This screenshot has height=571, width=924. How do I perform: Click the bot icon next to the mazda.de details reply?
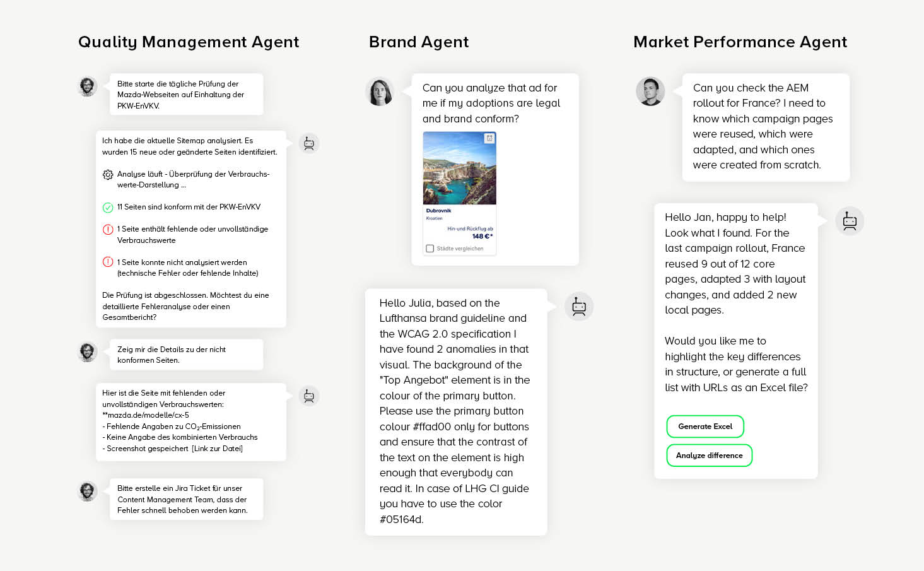pos(308,396)
